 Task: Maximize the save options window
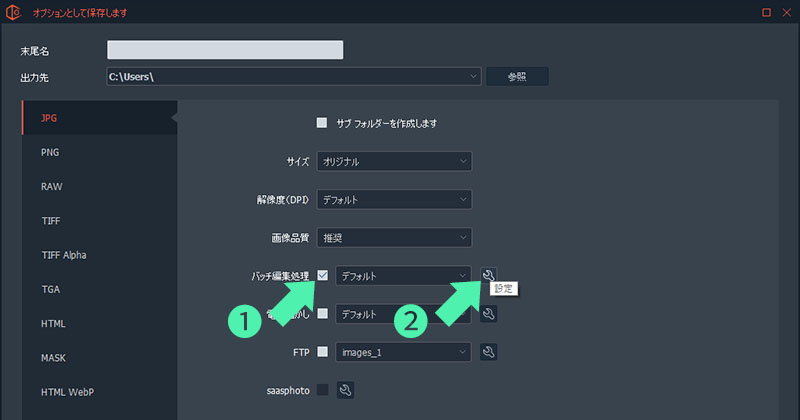click(x=766, y=13)
